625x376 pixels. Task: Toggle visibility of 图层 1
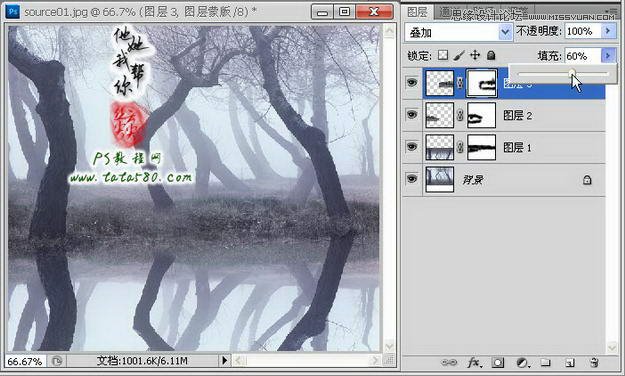[412, 147]
